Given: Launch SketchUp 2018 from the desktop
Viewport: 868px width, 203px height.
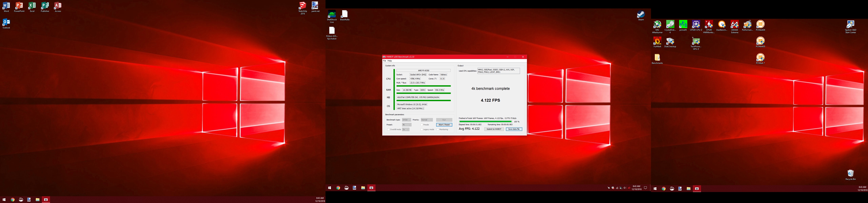Looking at the screenshot, I should (303, 8).
